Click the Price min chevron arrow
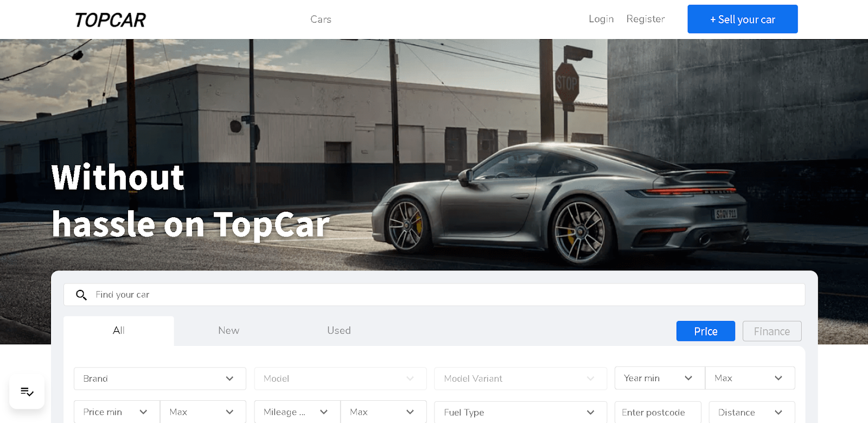This screenshot has width=868, height=423. 143,412
